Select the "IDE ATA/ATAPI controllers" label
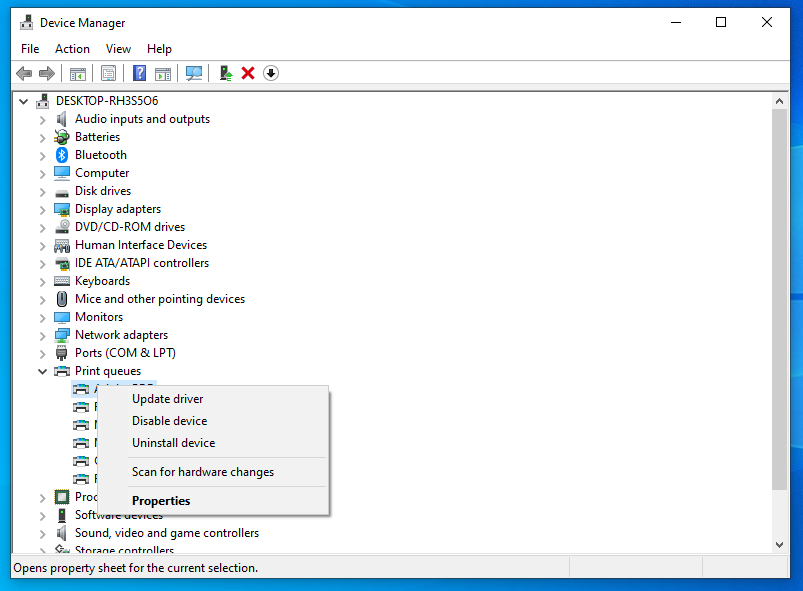The width and height of the screenshot is (803, 591). pyautogui.click(x=142, y=263)
